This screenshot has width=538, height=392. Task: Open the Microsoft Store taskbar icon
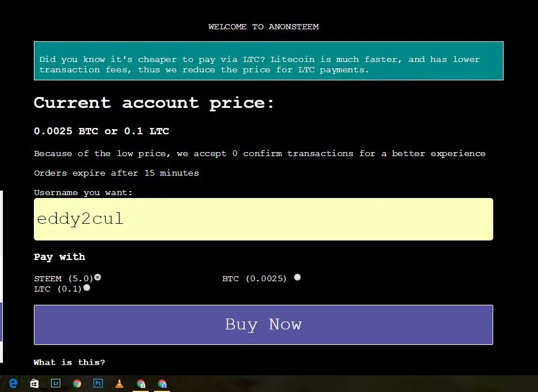(x=34, y=383)
